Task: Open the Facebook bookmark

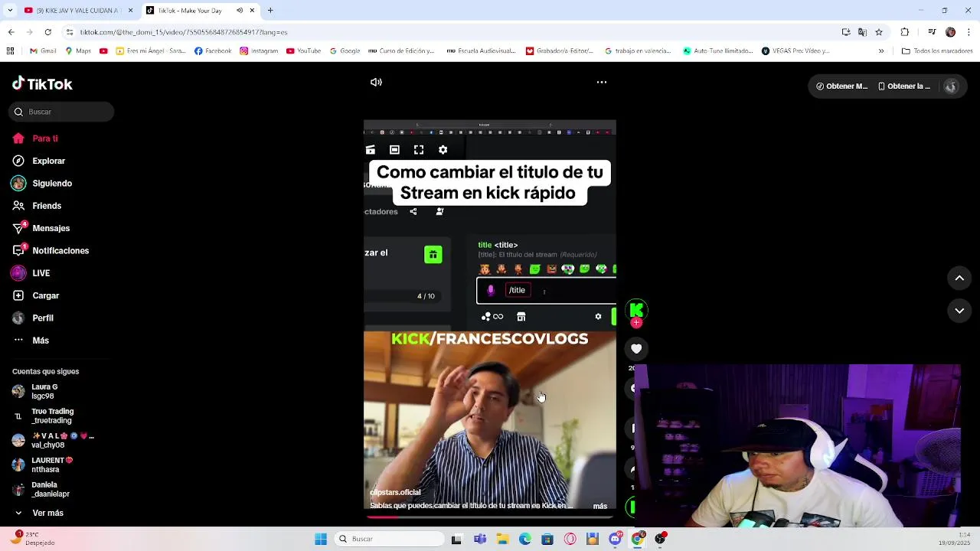Action: click(213, 51)
